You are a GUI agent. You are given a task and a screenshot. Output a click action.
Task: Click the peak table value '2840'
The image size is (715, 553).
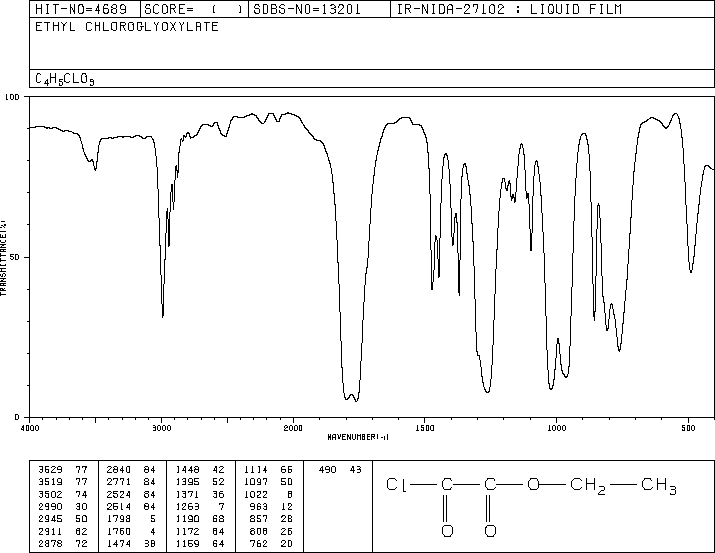[118, 470]
